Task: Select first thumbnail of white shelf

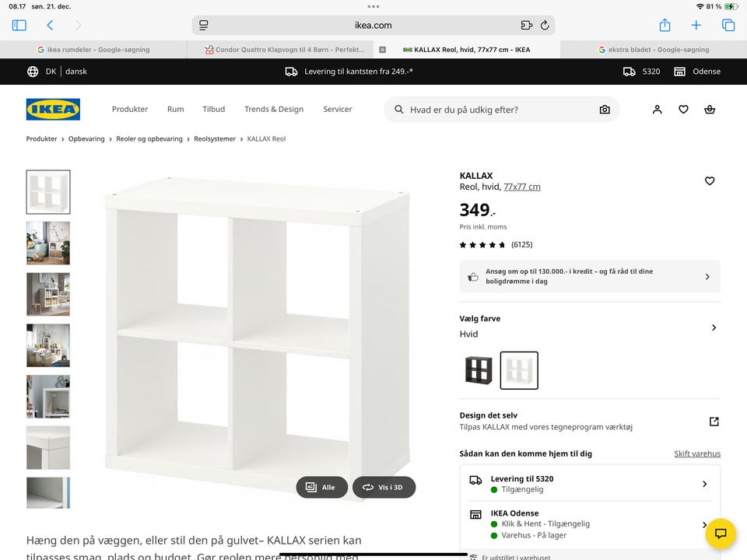Action: [48, 192]
